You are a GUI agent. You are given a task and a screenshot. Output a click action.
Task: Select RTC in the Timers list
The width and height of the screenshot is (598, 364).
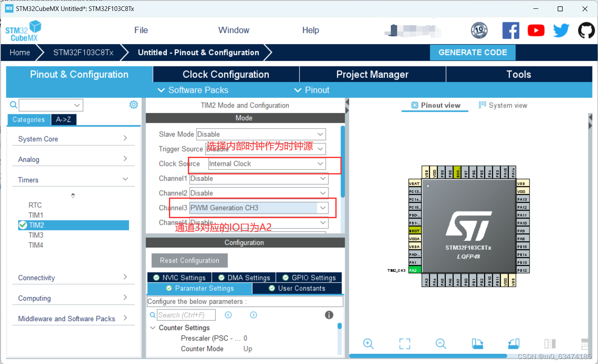(x=35, y=205)
